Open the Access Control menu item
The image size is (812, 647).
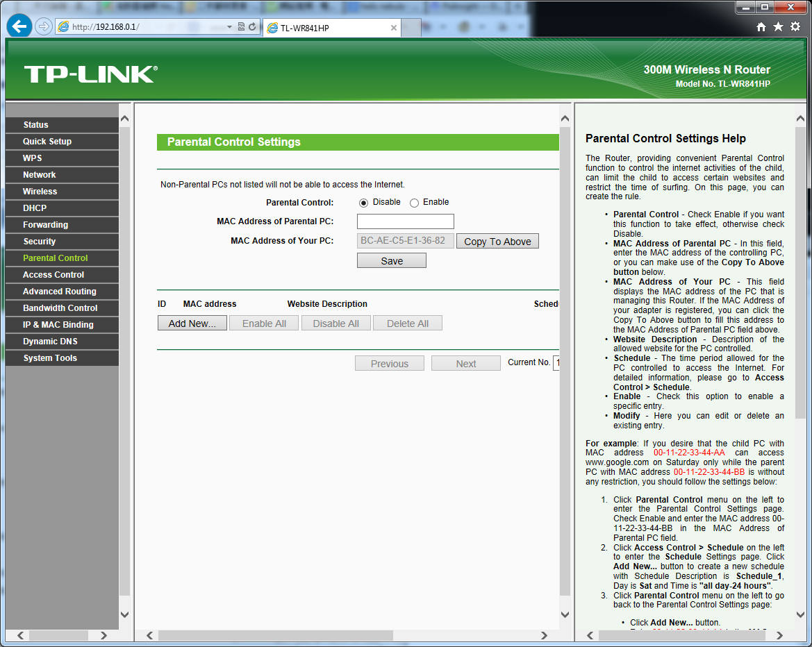53,275
